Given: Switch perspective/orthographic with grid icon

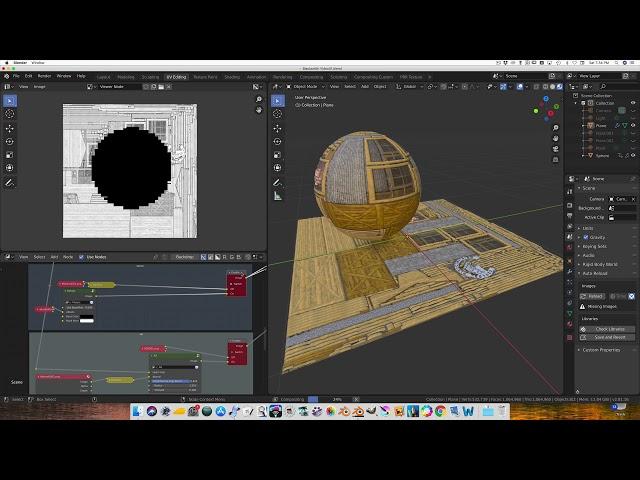Looking at the screenshot, I should click(556, 160).
